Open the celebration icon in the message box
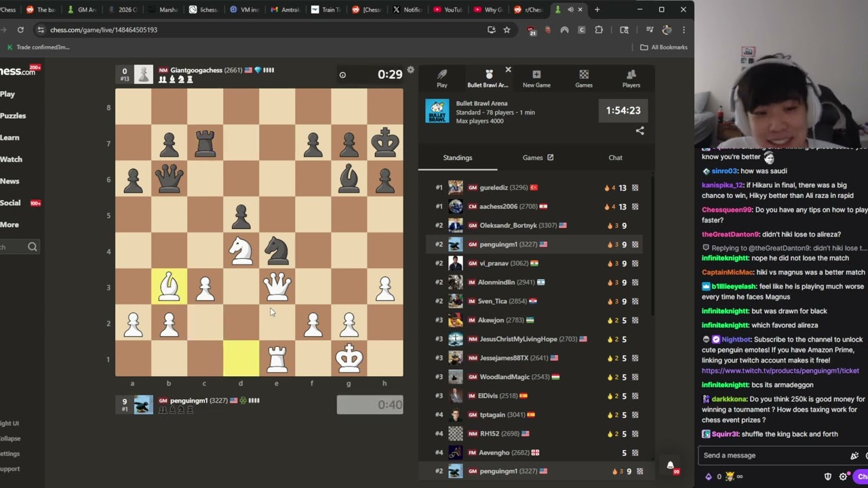Viewport: 868px width, 488px height. pyautogui.click(x=854, y=455)
